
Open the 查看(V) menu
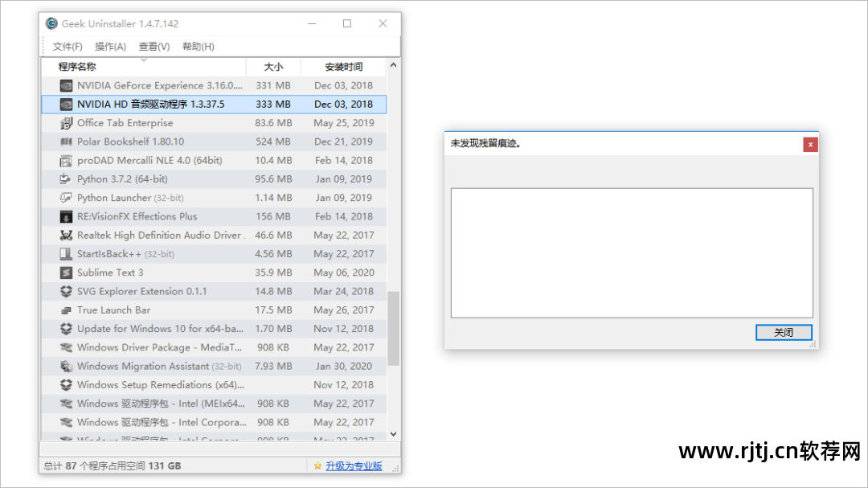[154, 47]
